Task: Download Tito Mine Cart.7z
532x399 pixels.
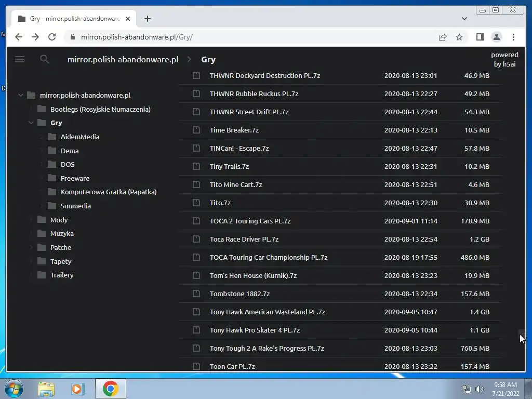Action: [236, 184]
